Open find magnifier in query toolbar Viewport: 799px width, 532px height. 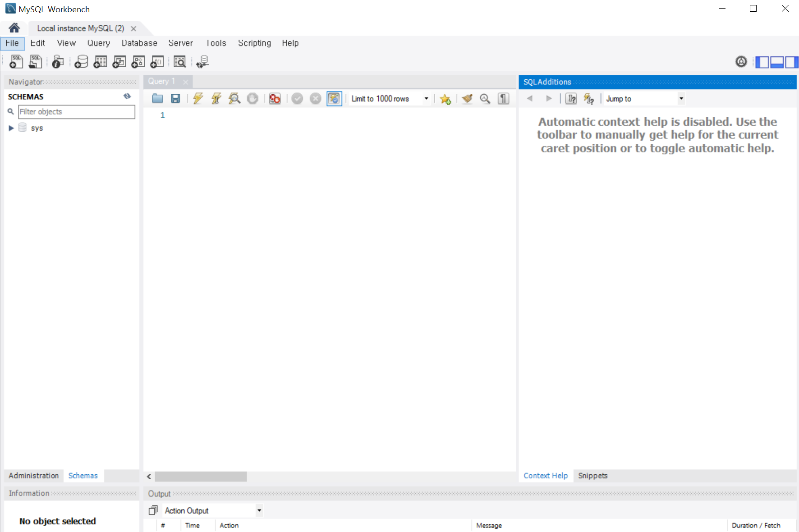[485, 98]
